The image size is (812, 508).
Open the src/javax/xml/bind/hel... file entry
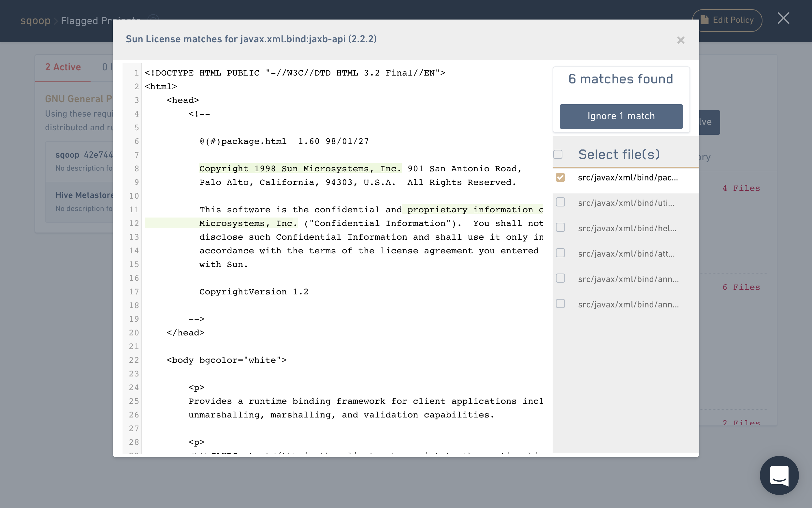[627, 229]
